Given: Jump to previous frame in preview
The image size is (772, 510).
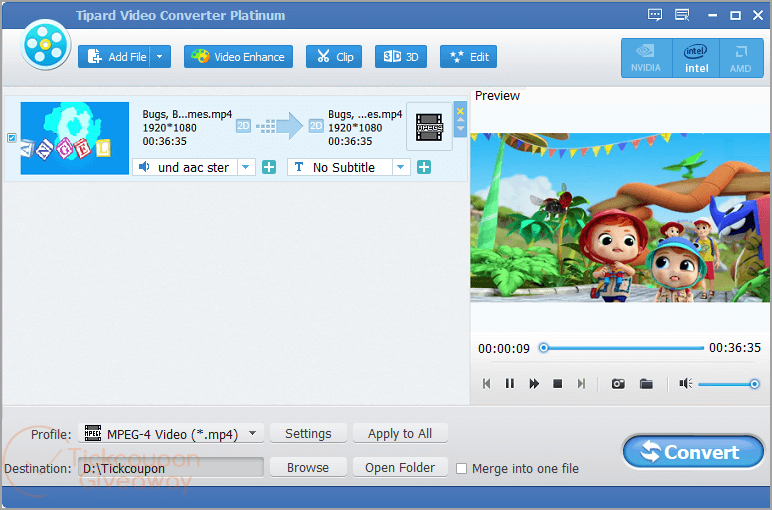Looking at the screenshot, I should (x=486, y=383).
